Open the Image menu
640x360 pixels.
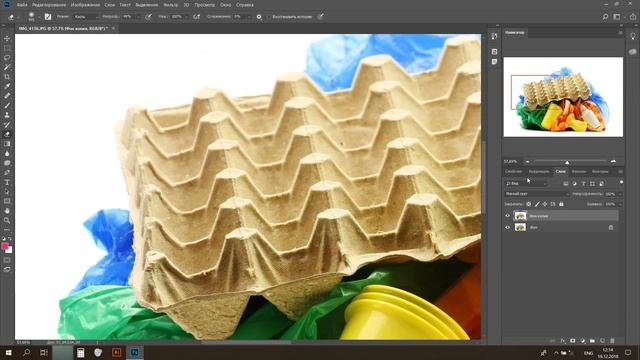[x=85, y=5]
